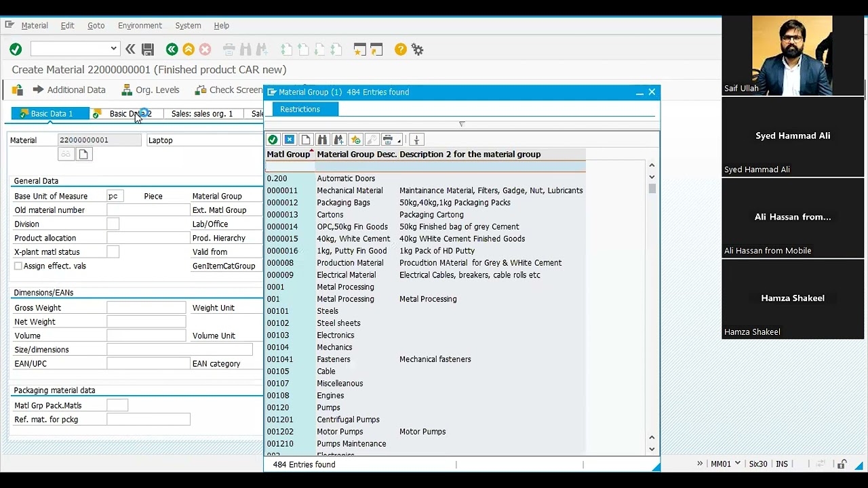Click Saif Ullah's video thumbnail

point(793,56)
